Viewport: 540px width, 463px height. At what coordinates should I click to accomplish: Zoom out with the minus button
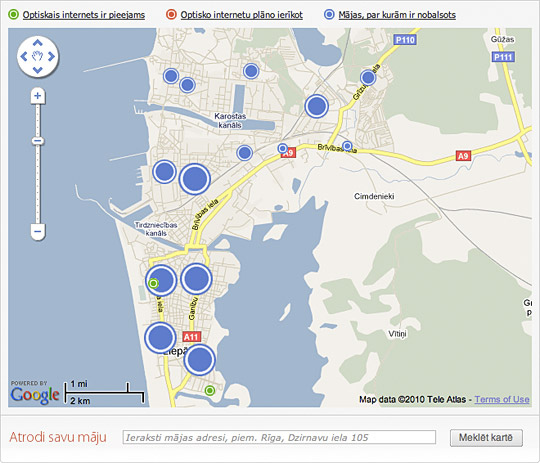(38, 232)
